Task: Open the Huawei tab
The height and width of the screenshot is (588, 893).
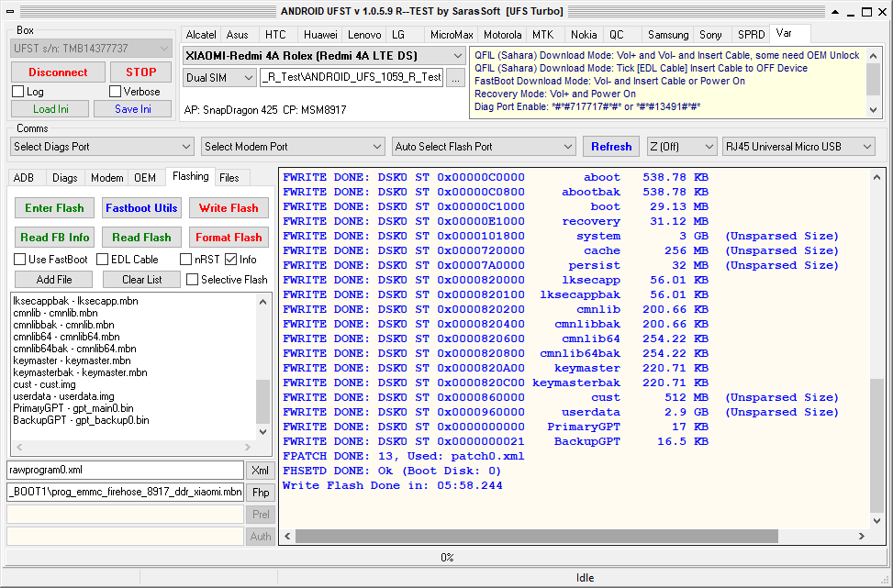Action: (320, 35)
